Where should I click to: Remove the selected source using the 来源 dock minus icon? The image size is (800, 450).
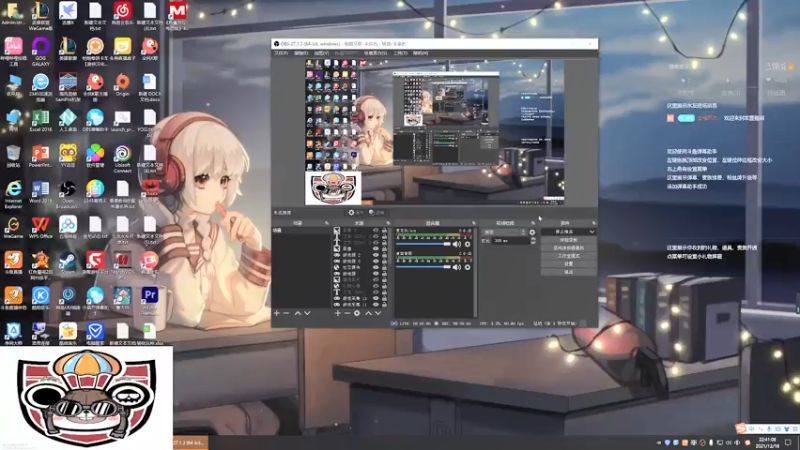(x=347, y=313)
